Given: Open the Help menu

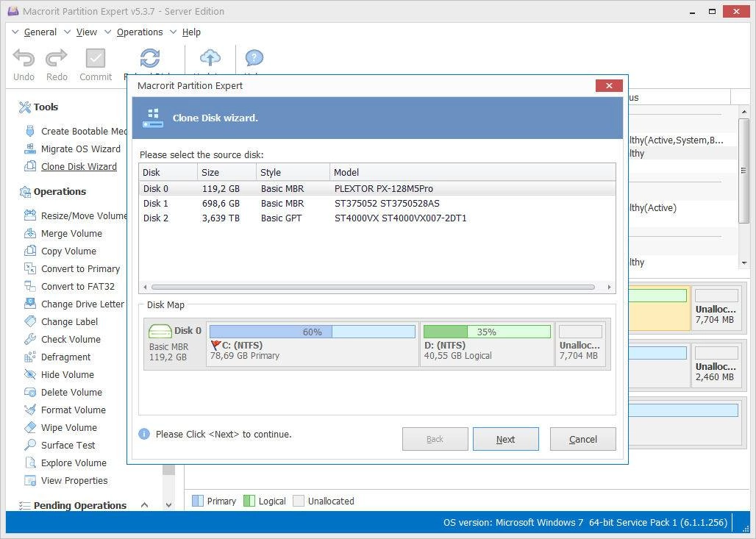Looking at the screenshot, I should [x=191, y=32].
